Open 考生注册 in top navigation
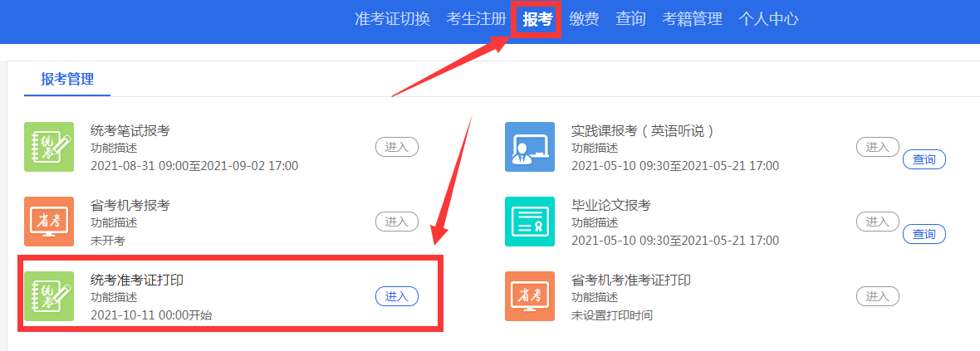 [476, 19]
